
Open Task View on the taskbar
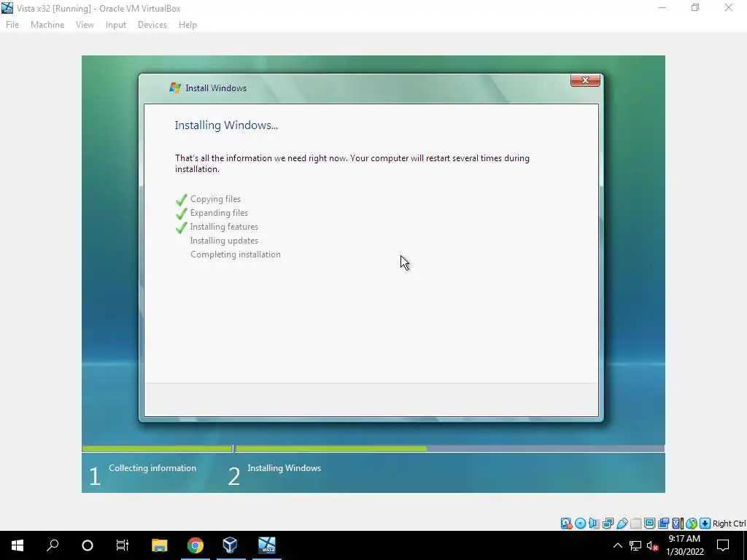click(123, 545)
